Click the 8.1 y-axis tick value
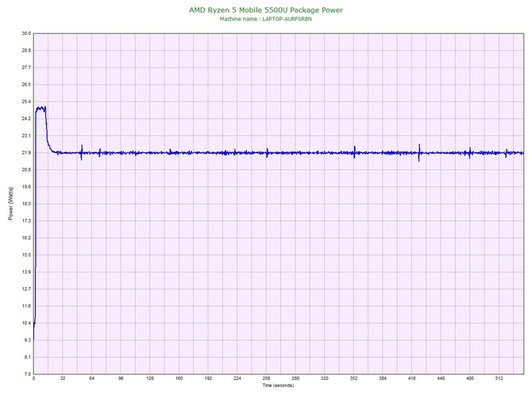532x399 pixels. (28, 357)
